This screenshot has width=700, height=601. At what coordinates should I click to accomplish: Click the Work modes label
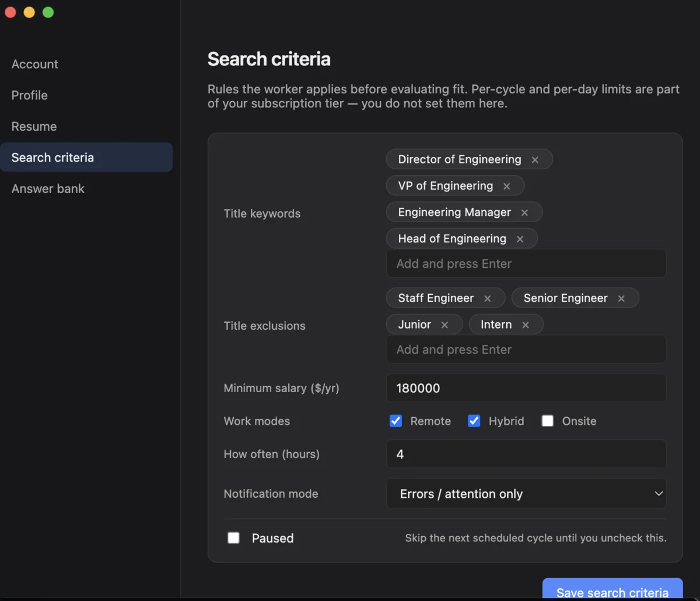257,421
